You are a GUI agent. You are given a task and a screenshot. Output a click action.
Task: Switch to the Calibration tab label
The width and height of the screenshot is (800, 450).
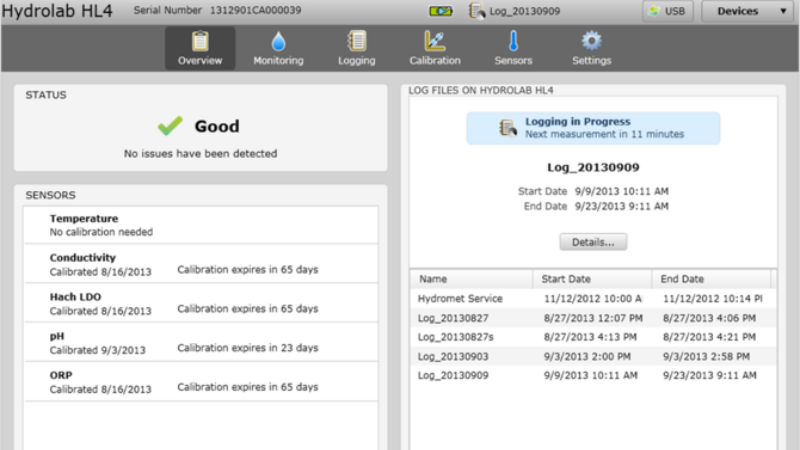pos(435,60)
